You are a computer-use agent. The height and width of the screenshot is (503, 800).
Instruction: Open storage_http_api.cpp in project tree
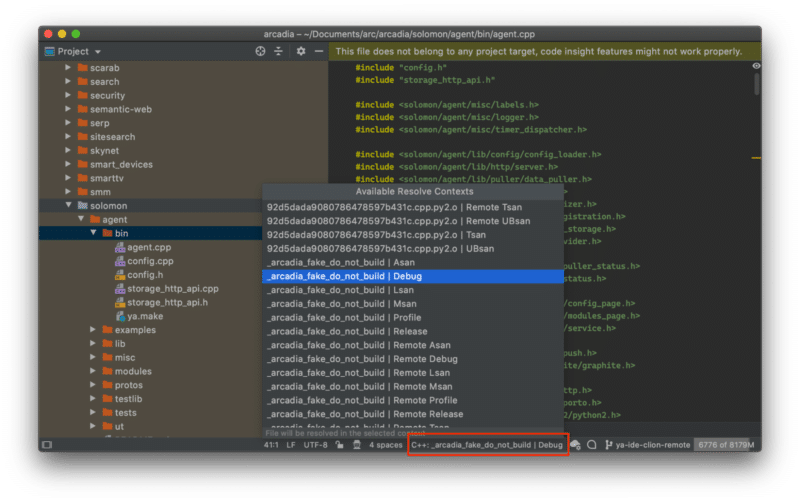[172, 288]
